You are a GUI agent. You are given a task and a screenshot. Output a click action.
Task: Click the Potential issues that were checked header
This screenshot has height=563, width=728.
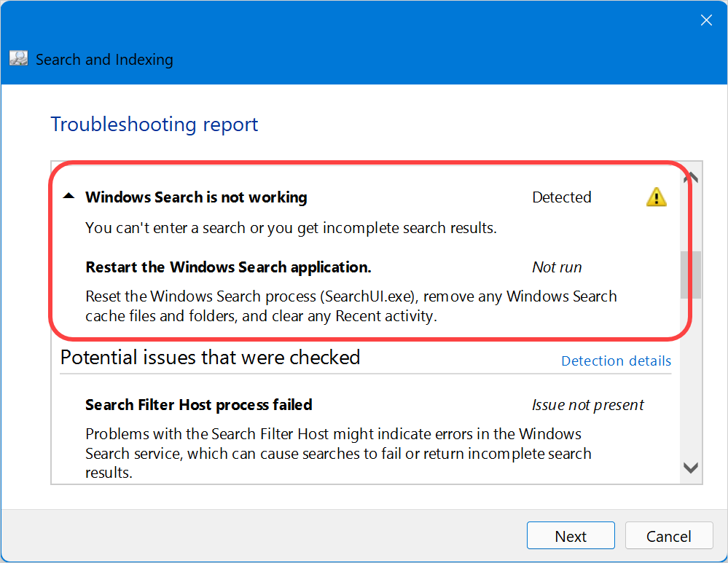coord(211,358)
